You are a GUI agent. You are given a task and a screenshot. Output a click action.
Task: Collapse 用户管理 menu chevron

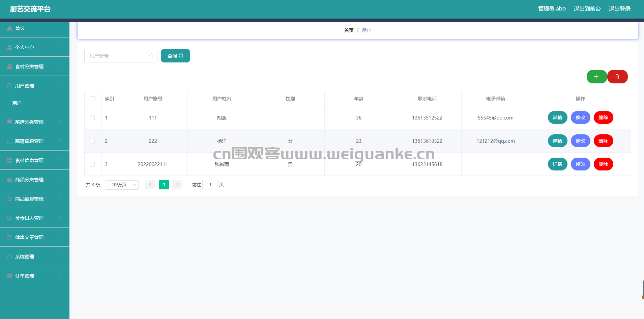[61, 85]
